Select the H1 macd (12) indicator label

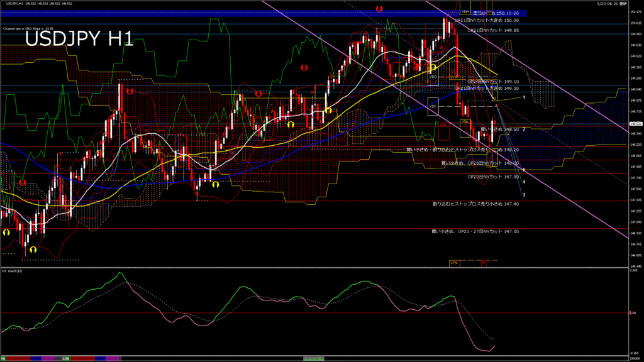[x=13, y=271]
